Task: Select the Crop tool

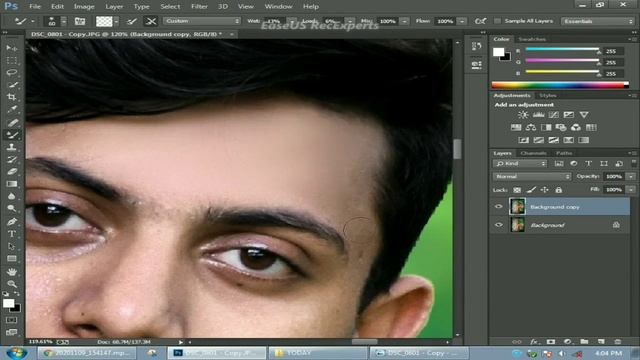Action: click(11, 97)
